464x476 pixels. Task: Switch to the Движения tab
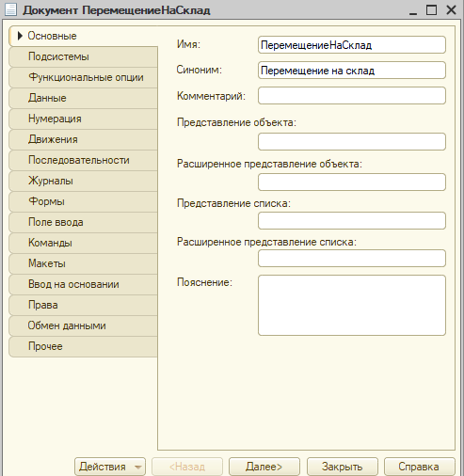coord(84,139)
